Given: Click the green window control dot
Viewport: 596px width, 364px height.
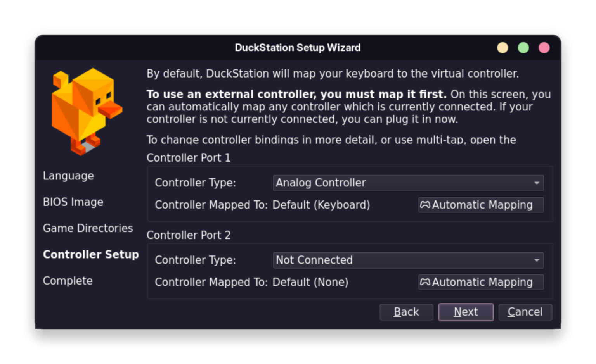Looking at the screenshot, I should coord(523,48).
